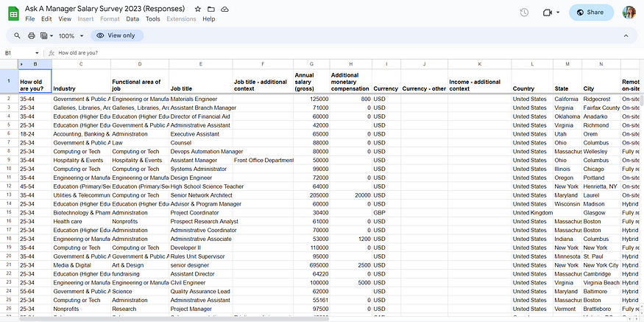The width and height of the screenshot is (644, 322).
Task: Click the search magnifier in the toolbar
Action: coord(16,35)
